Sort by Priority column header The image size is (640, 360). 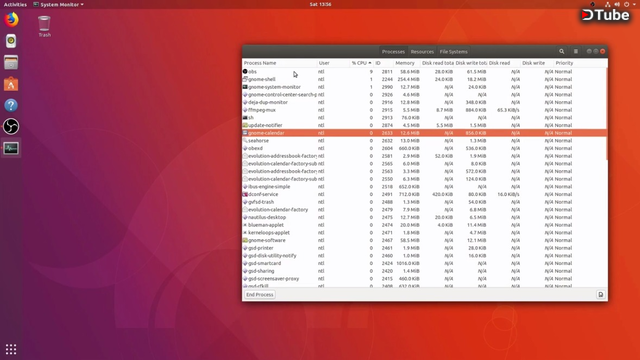coord(580,63)
